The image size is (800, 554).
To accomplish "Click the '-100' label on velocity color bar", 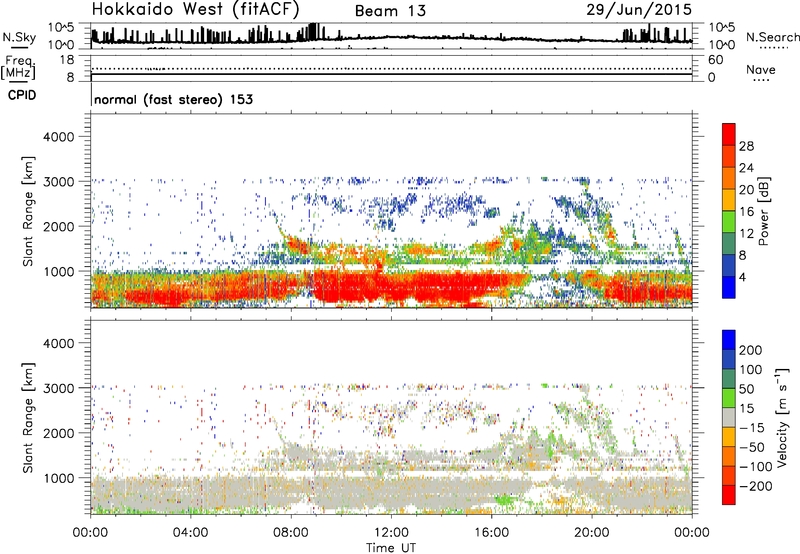I will [755, 466].
